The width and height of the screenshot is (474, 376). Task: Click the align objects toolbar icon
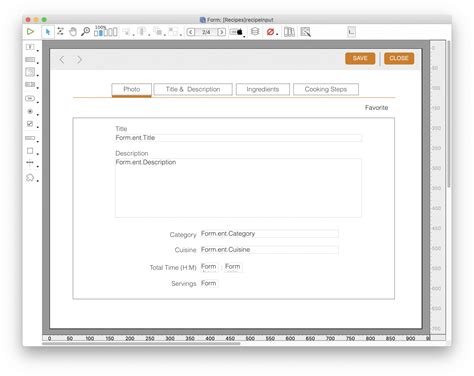tap(126, 32)
